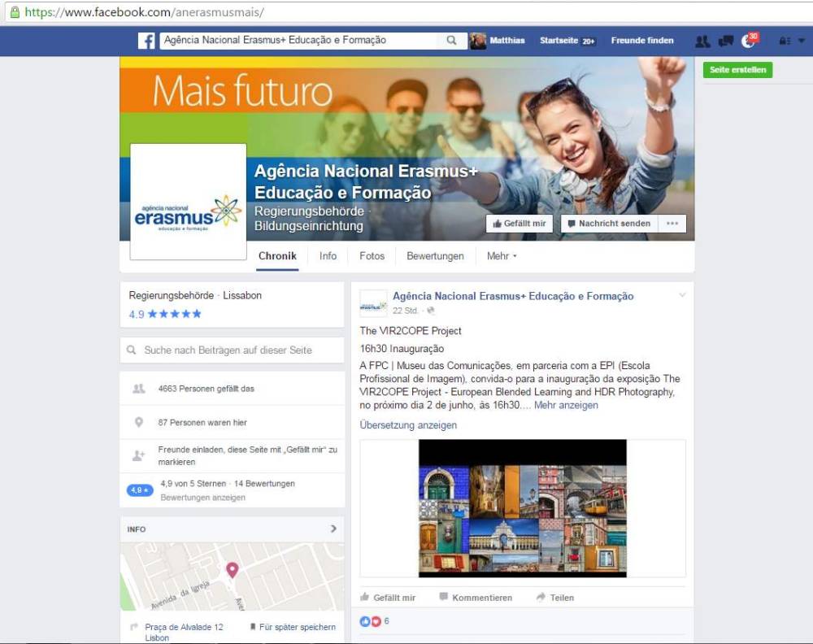Image resolution: width=813 pixels, height=644 pixels.
Task: Click the Übersetzung anzeigen link
Action: 408,425
